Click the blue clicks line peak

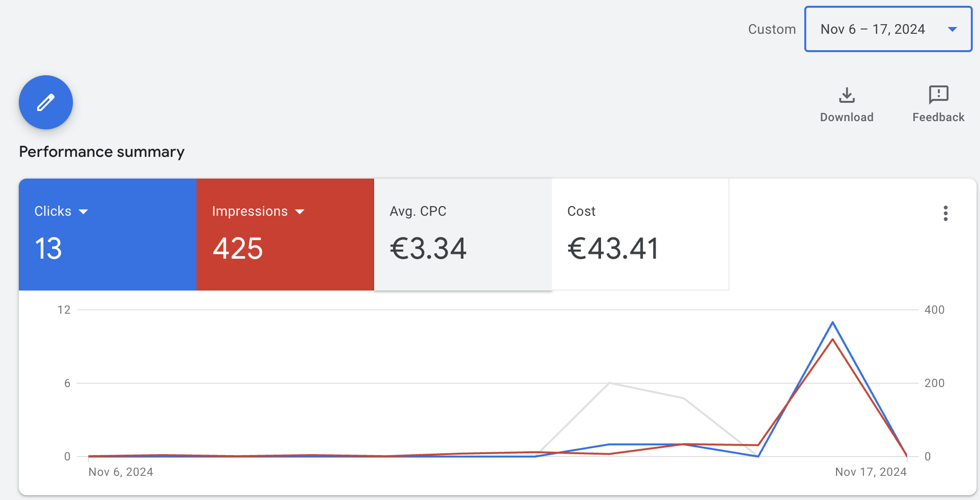(833, 322)
